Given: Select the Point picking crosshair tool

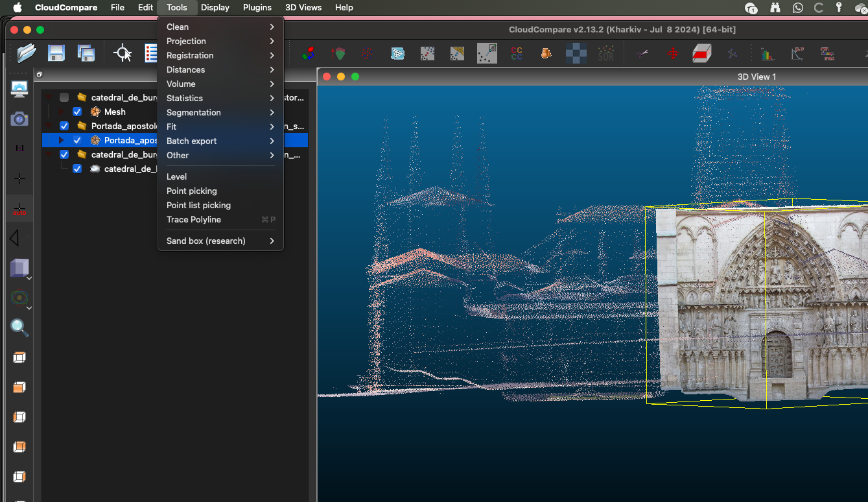Looking at the screenshot, I should (123, 53).
